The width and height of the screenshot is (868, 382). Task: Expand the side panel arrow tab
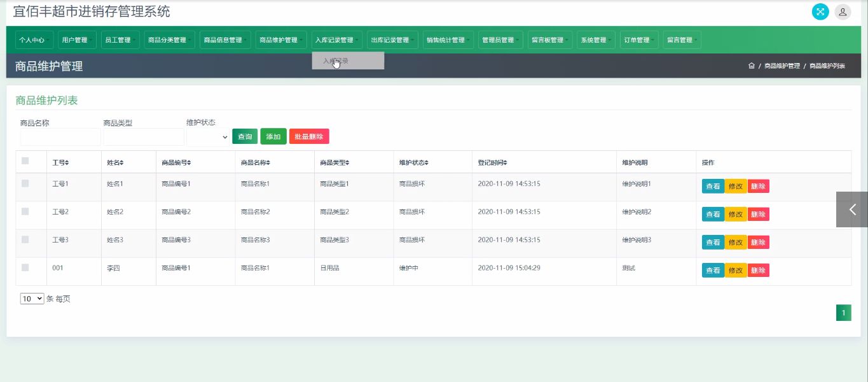click(x=852, y=209)
